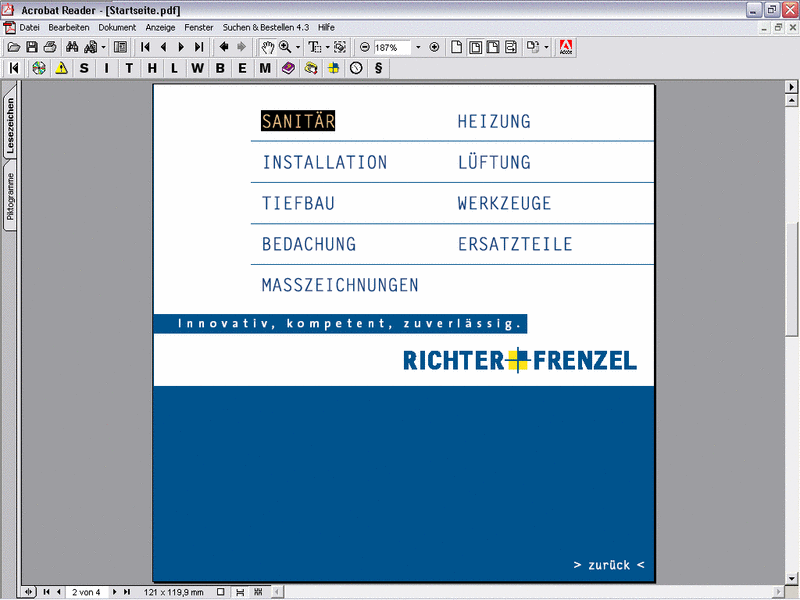Click the paragraph § symbol icon
The height and width of the screenshot is (600, 800).
point(379,68)
